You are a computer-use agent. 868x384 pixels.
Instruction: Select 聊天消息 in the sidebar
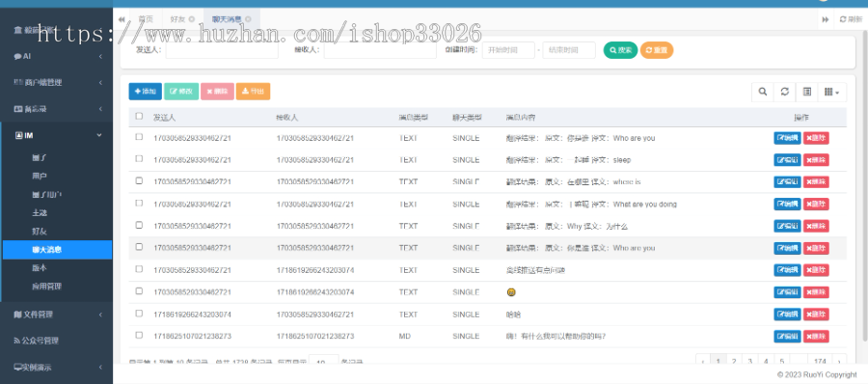(x=57, y=250)
